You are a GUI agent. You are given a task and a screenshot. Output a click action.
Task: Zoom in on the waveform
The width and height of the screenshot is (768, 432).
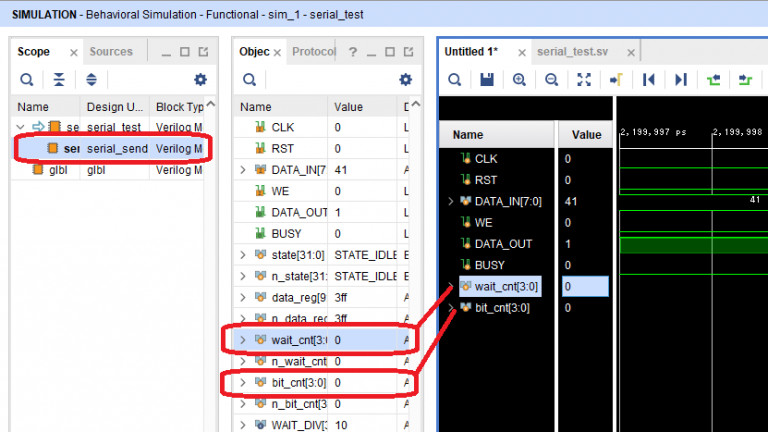point(519,80)
